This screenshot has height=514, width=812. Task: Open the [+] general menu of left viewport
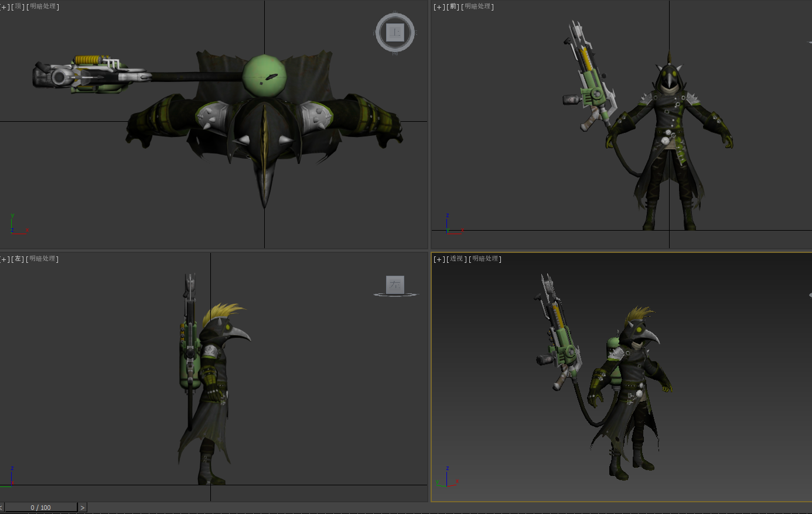(4, 259)
